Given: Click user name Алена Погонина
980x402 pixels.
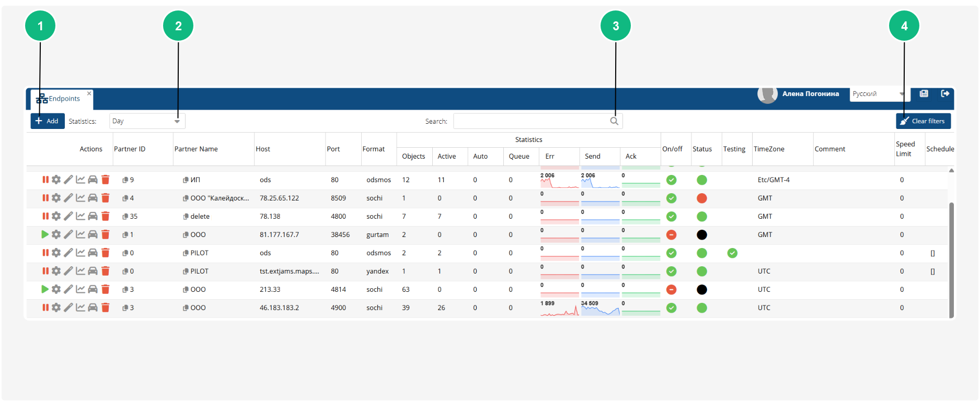Looking at the screenshot, I should 811,94.
